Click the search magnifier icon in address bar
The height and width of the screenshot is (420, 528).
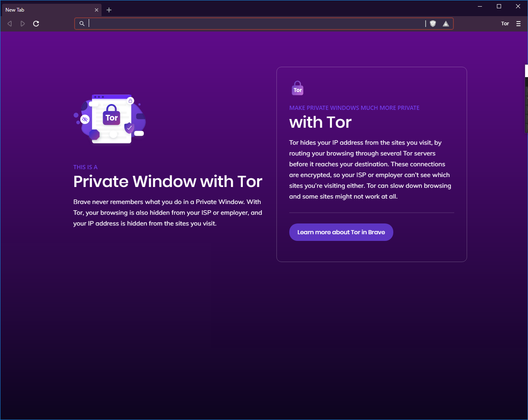[82, 24]
